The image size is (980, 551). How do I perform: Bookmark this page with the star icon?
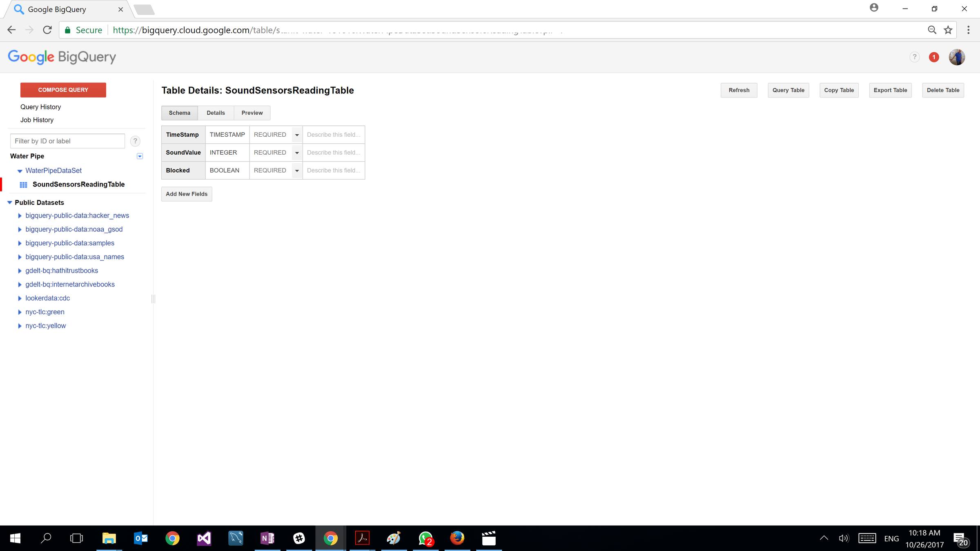(x=948, y=30)
